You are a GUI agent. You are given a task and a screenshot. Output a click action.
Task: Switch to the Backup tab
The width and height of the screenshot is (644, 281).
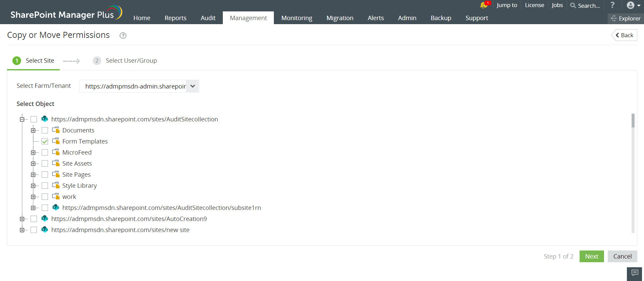tap(441, 18)
